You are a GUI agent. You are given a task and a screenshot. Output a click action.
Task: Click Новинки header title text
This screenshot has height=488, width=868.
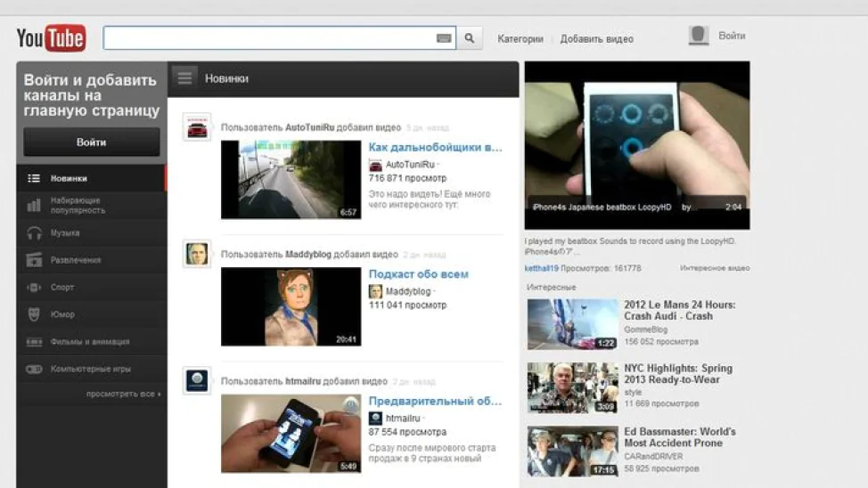[x=226, y=78]
